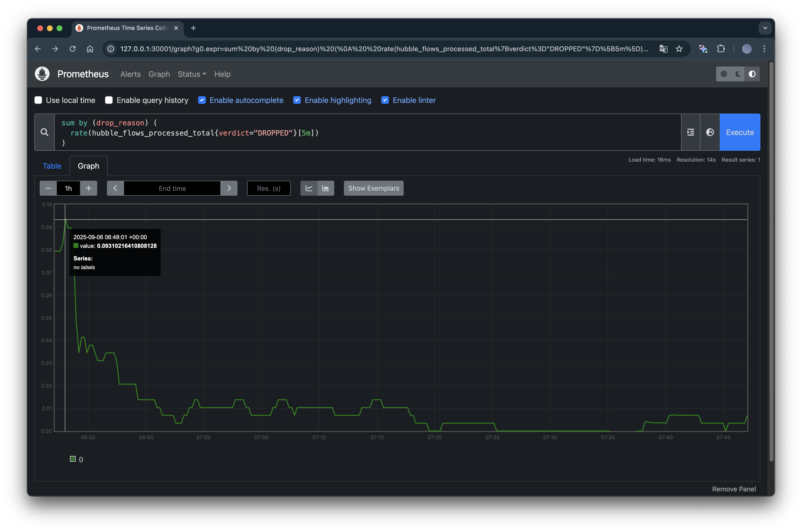This screenshot has width=802, height=532.
Task: Increase the 1h time range with plus
Action: [89, 188]
